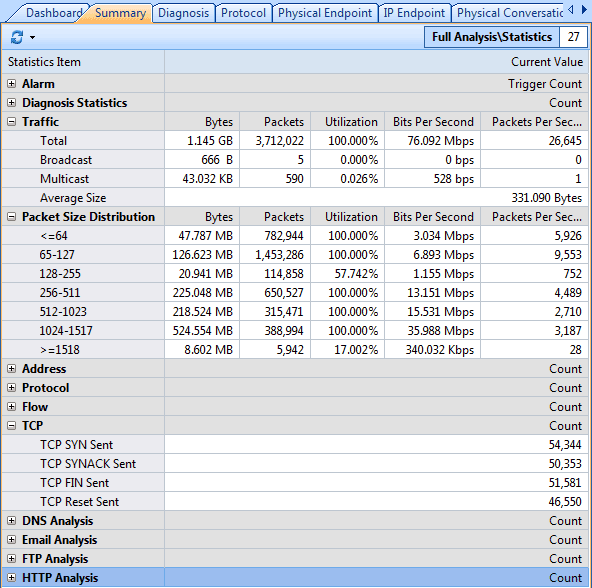Expand the Protocol section
Screen dimensions: 592x588
(12, 387)
